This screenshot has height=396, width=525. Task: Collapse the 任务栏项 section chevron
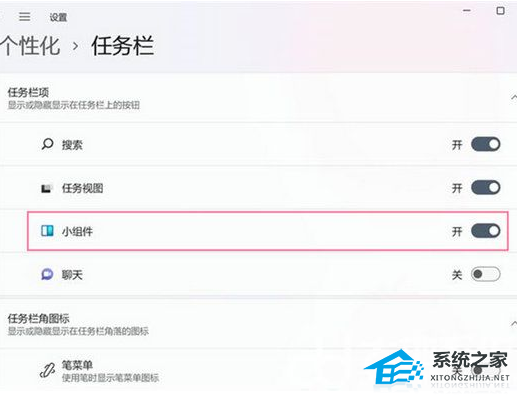[x=514, y=97]
